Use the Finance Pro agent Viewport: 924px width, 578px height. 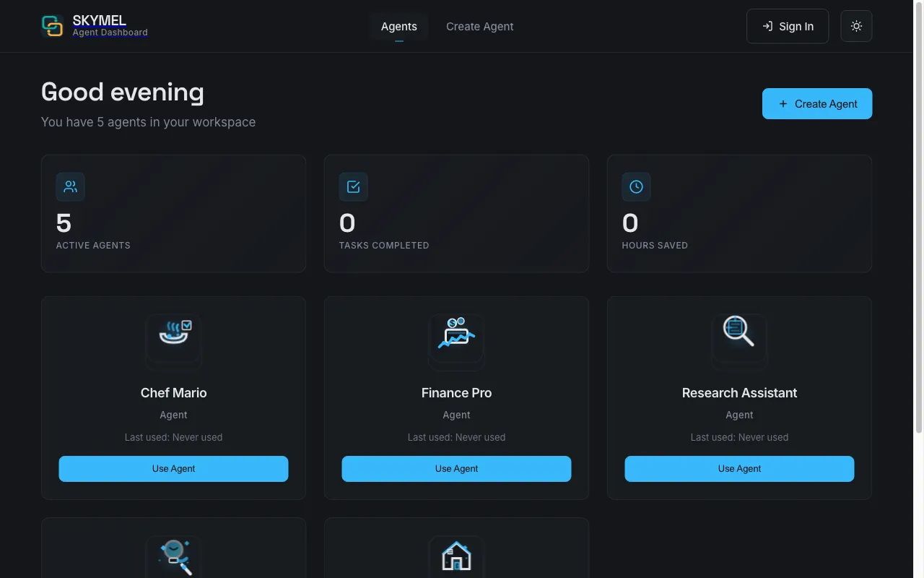(456, 468)
